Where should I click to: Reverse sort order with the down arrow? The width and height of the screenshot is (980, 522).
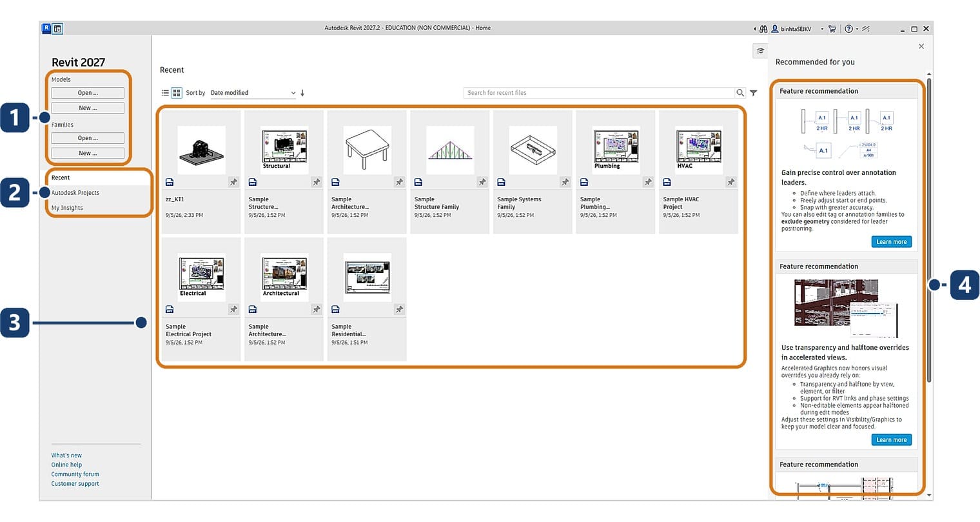302,93
